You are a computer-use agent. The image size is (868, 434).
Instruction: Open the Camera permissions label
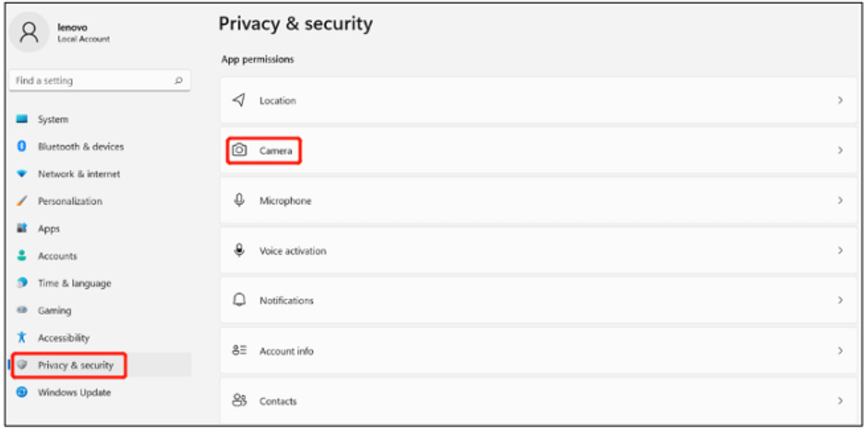(276, 151)
